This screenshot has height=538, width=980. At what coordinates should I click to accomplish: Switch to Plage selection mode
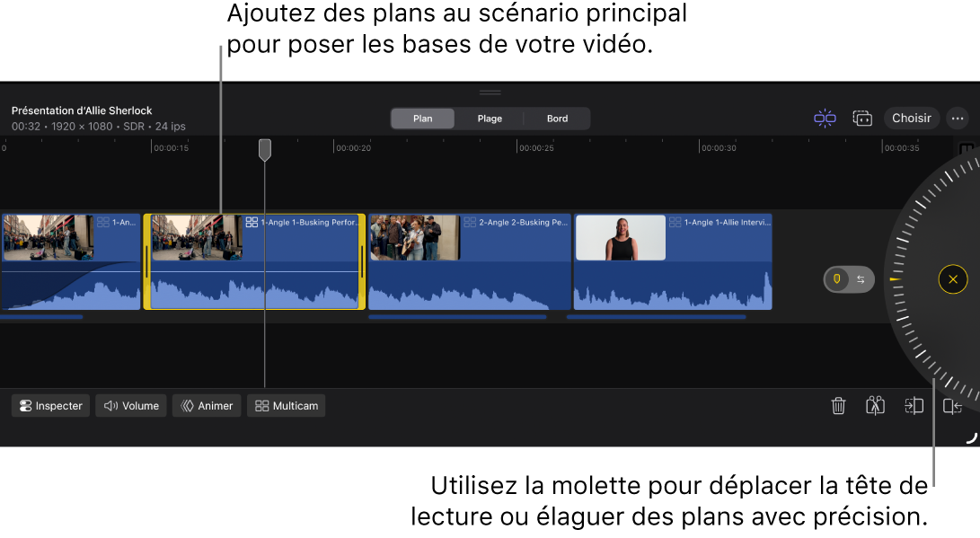click(490, 119)
